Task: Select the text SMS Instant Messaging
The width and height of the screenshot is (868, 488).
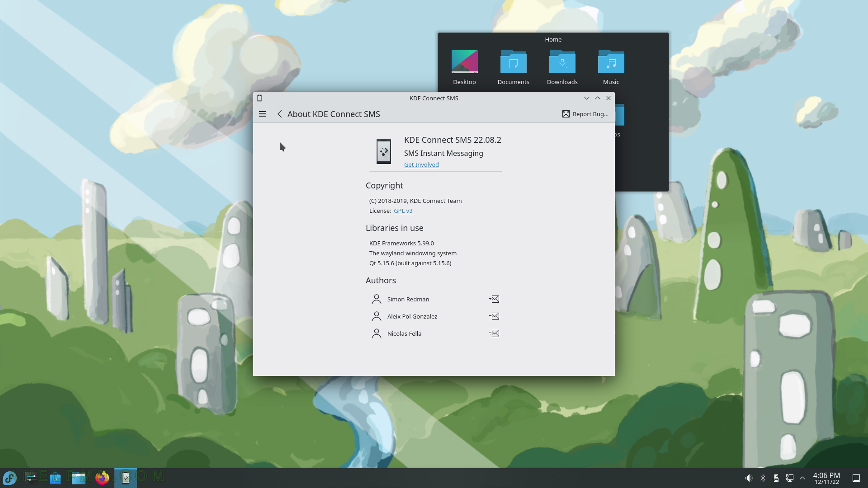Action: click(x=443, y=153)
